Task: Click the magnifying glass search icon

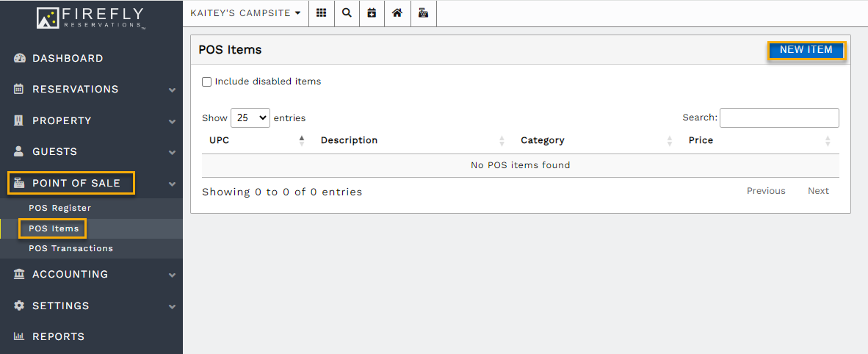Action: coord(347,13)
